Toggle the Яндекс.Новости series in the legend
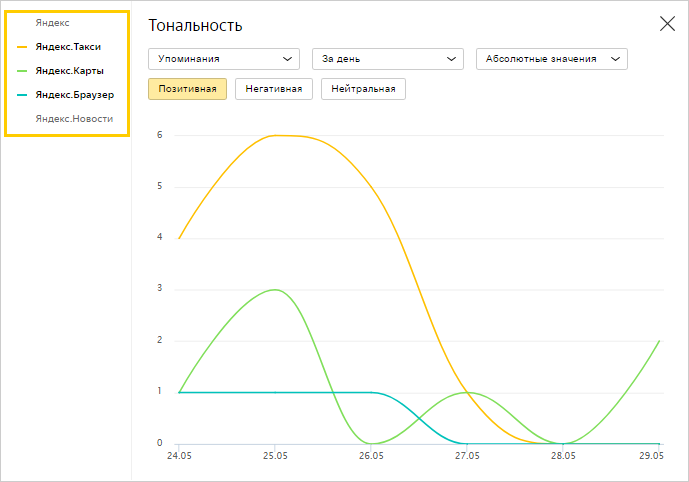This screenshot has width=689, height=482. click(x=74, y=119)
